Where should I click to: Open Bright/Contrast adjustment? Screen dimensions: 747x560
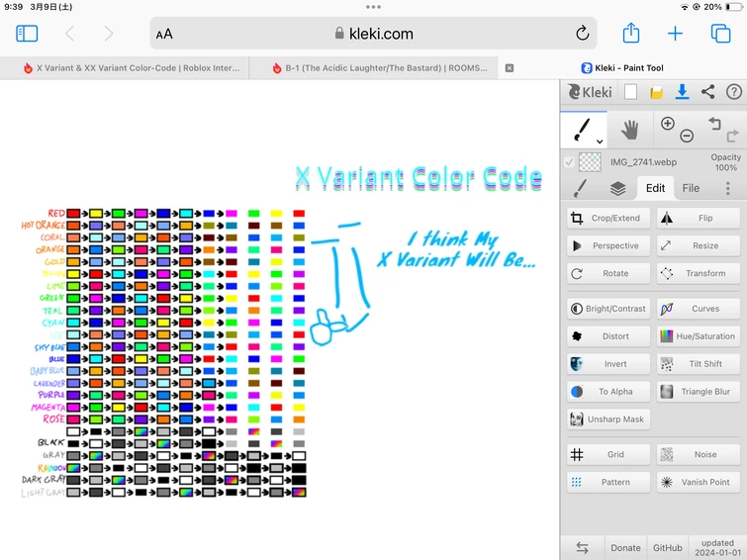[x=608, y=309]
